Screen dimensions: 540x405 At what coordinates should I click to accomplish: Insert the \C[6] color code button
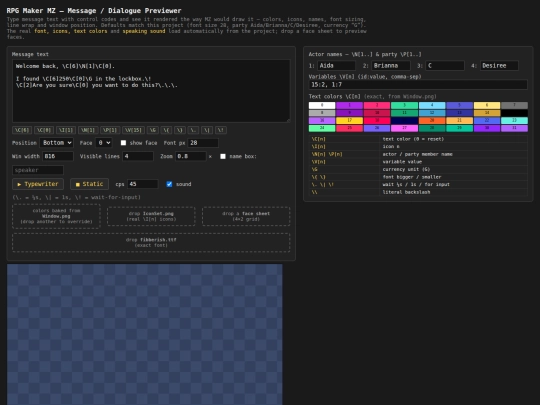pos(22,130)
